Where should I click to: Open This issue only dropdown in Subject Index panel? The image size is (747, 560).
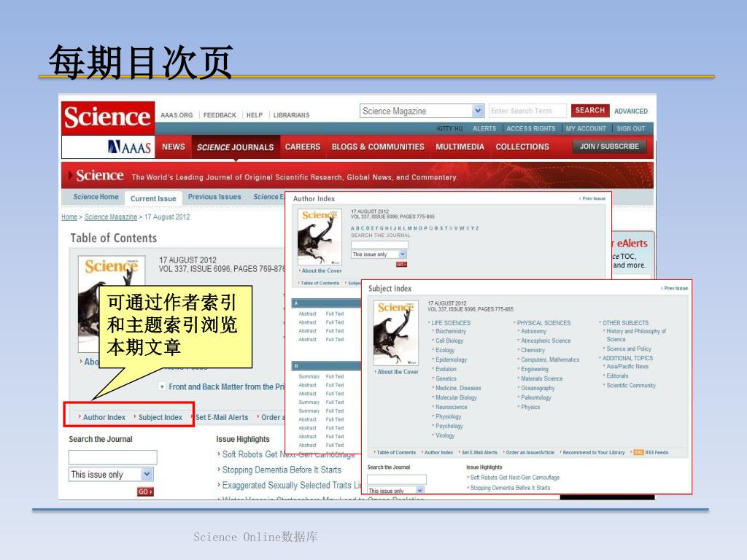395,491
